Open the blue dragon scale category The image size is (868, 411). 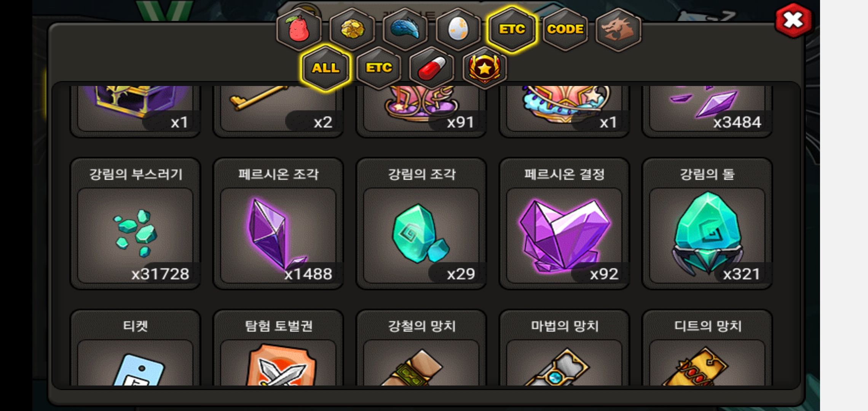[x=405, y=29]
